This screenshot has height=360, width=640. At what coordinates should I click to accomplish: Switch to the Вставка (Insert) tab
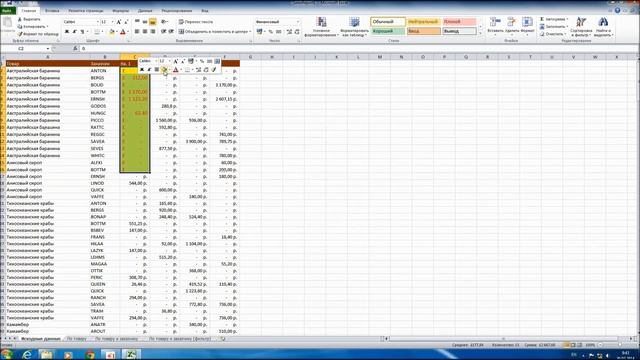pos(52,11)
